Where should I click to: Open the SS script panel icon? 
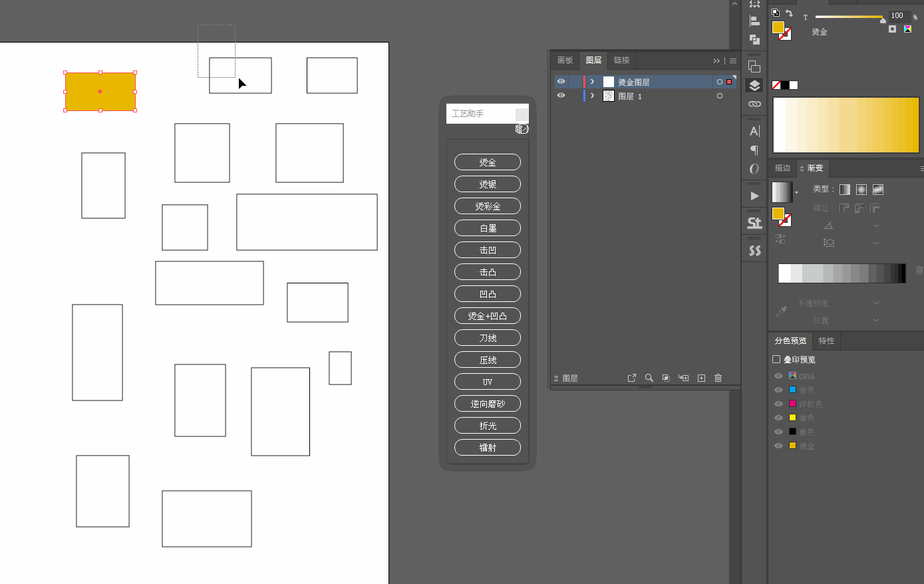click(x=754, y=250)
